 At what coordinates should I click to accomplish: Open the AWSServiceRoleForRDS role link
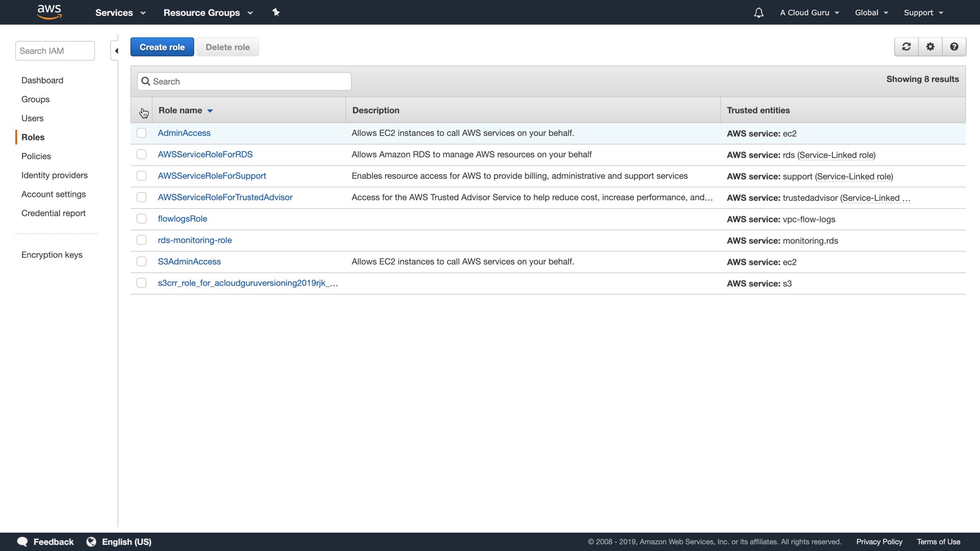pyautogui.click(x=205, y=155)
